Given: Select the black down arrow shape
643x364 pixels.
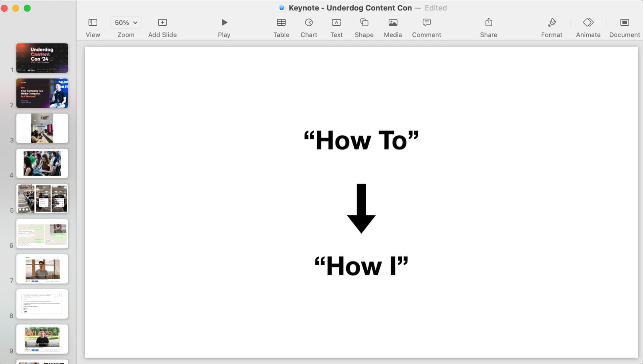Looking at the screenshot, I should [x=361, y=209].
